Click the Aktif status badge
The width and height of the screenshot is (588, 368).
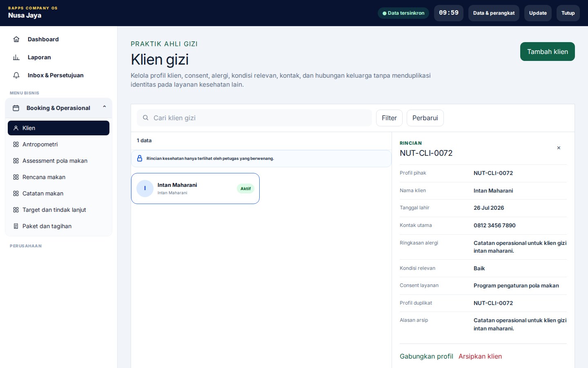click(x=245, y=188)
